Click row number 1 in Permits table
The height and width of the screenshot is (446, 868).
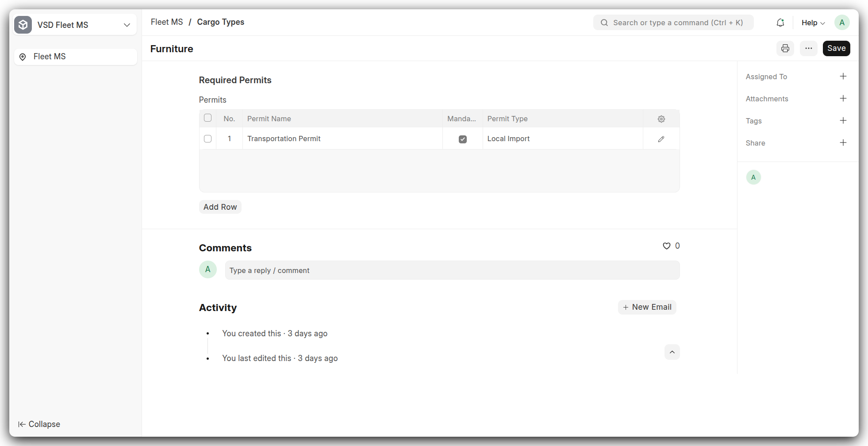229,139
